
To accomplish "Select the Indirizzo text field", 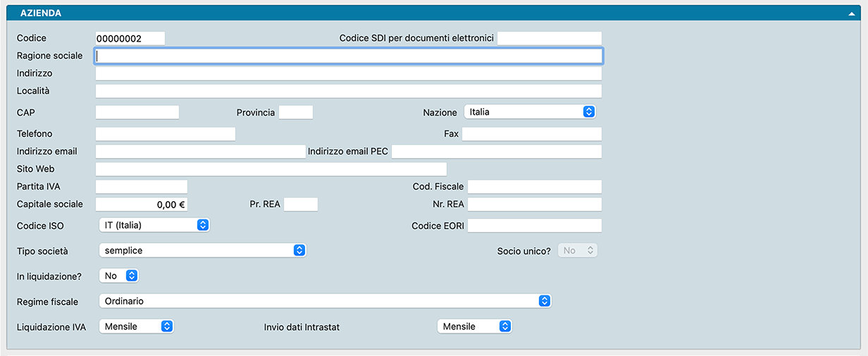I will pyautogui.click(x=349, y=74).
